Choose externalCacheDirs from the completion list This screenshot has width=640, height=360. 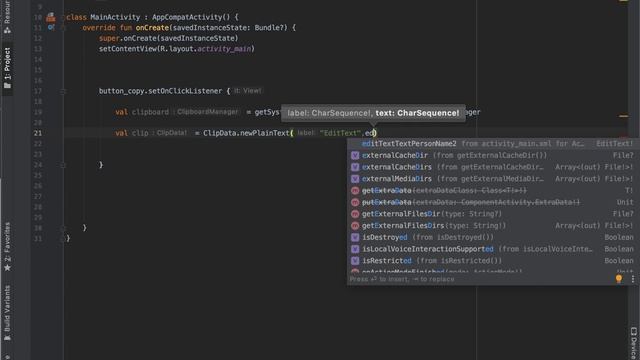(492, 167)
